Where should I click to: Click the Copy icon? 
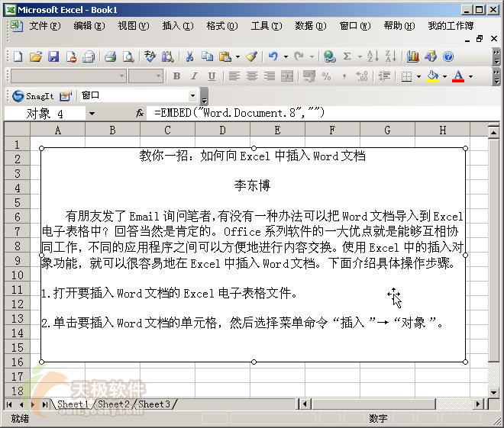tap(207, 56)
